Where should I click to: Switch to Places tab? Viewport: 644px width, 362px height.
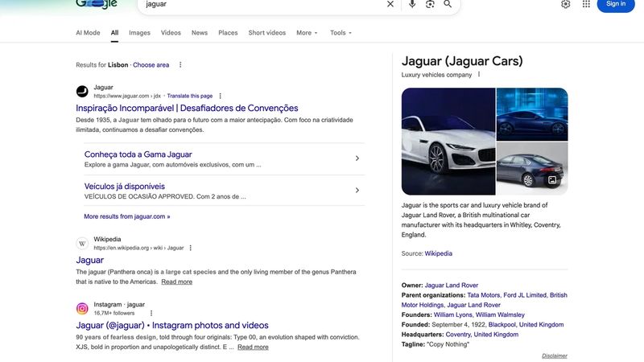[x=228, y=33]
